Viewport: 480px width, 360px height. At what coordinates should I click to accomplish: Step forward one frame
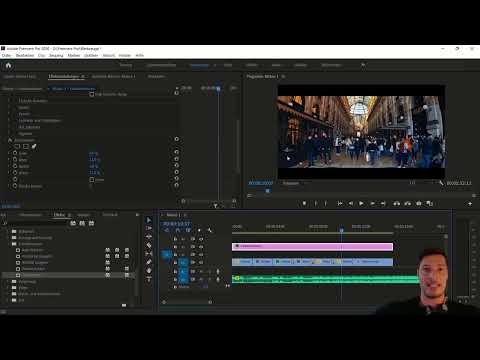click(372, 203)
